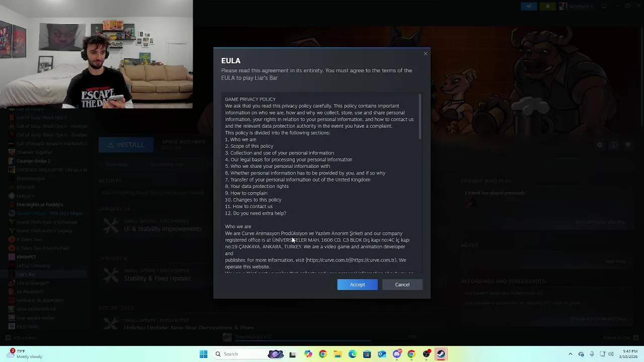The width and height of the screenshot is (644, 362).
Task: Close the EULA dialog with X
Action: (426, 54)
